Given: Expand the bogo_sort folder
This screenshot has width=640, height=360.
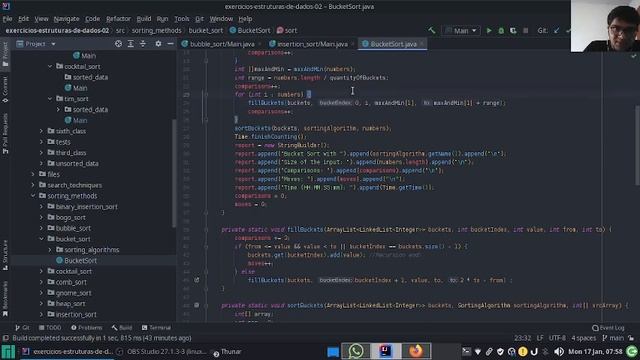Looking at the screenshot, I should click(41, 217).
